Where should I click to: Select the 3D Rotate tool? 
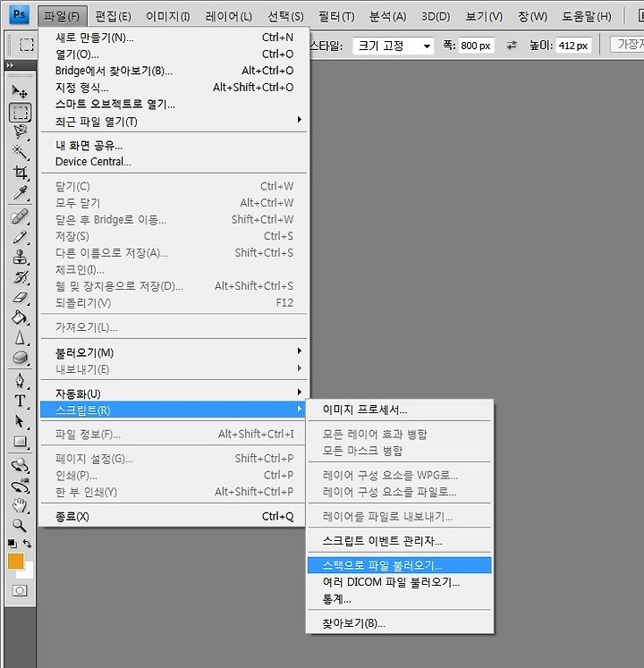pyautogui.click(x=20, y=465)
